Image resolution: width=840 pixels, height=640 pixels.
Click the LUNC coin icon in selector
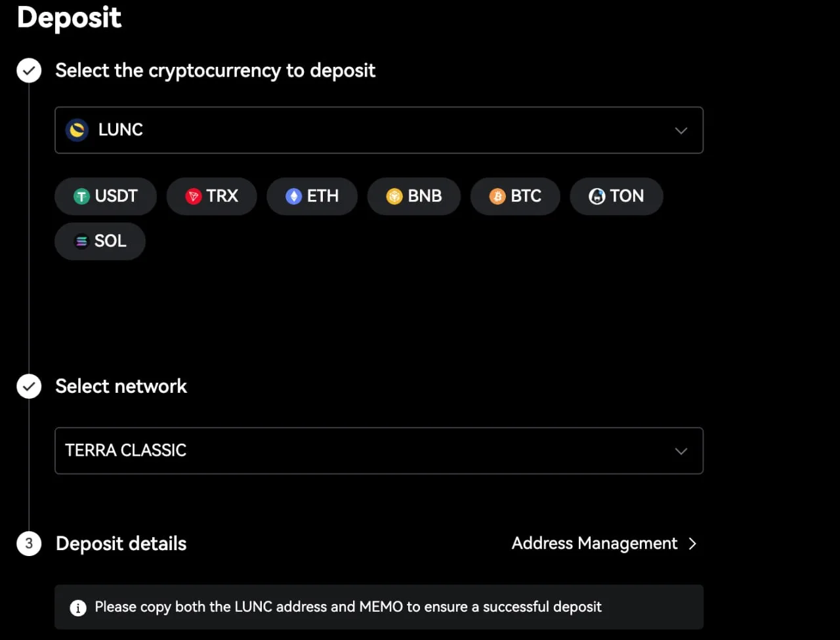tap(77, 130)
